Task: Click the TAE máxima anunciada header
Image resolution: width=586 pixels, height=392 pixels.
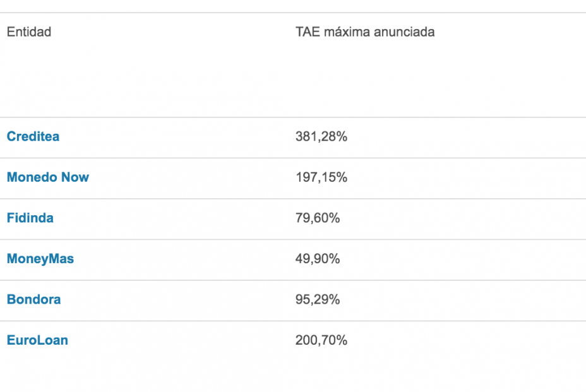Action: (365, 32)
